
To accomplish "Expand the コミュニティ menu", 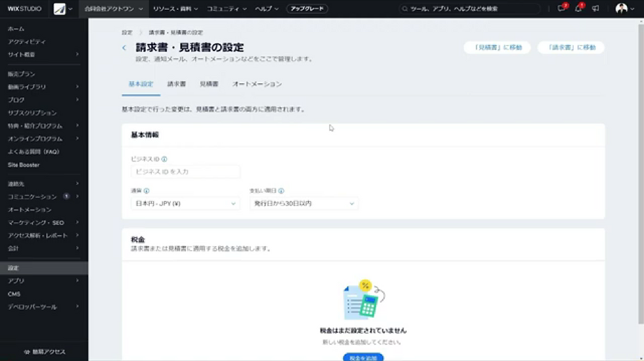I will pyautogui.click(x=227, y=9).
